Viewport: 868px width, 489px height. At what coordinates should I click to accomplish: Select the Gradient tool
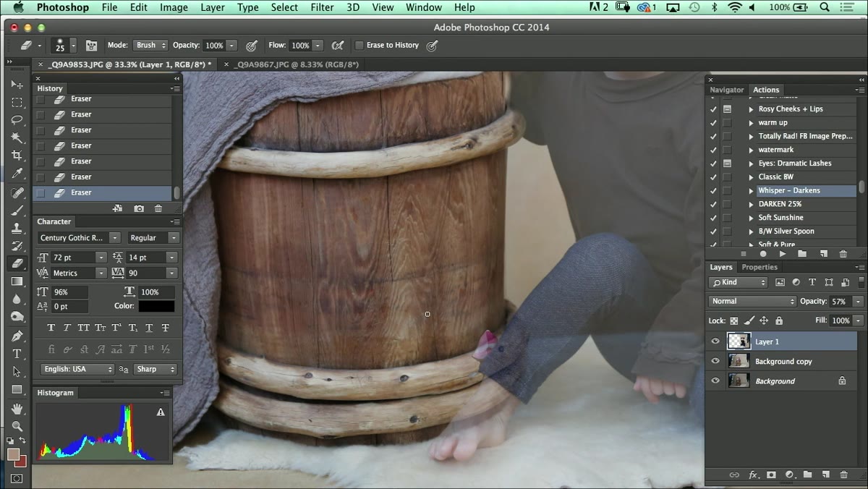click(17, 281)
